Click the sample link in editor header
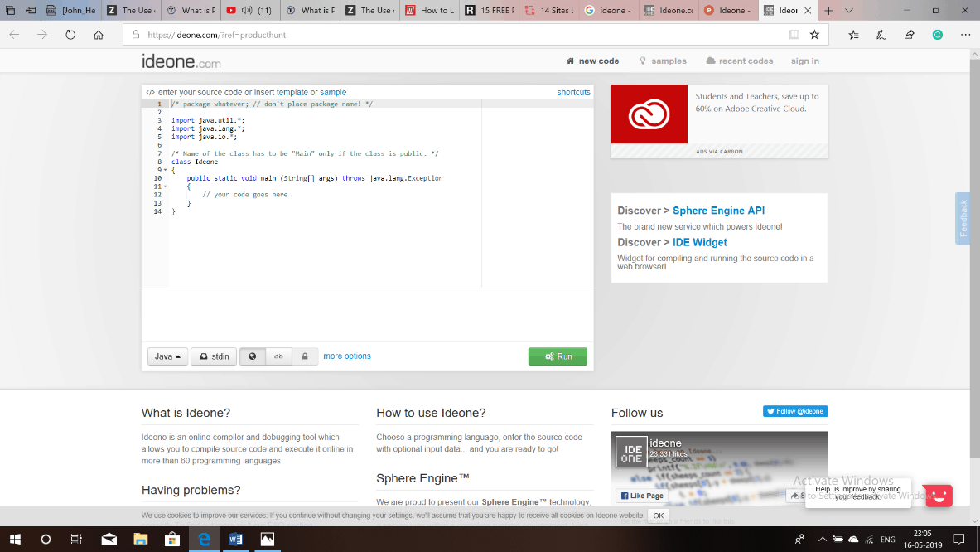 click(333, 92)
